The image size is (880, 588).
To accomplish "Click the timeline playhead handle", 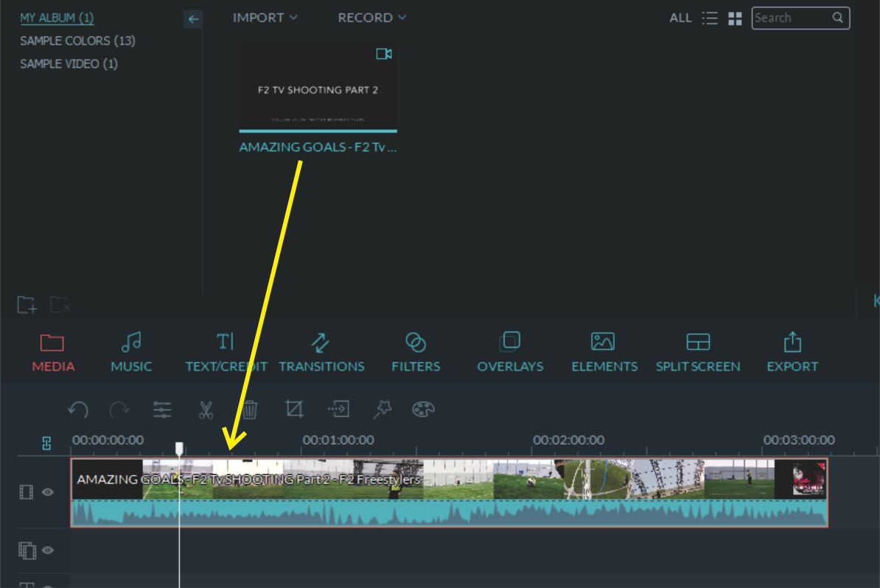I will (179, 448).
